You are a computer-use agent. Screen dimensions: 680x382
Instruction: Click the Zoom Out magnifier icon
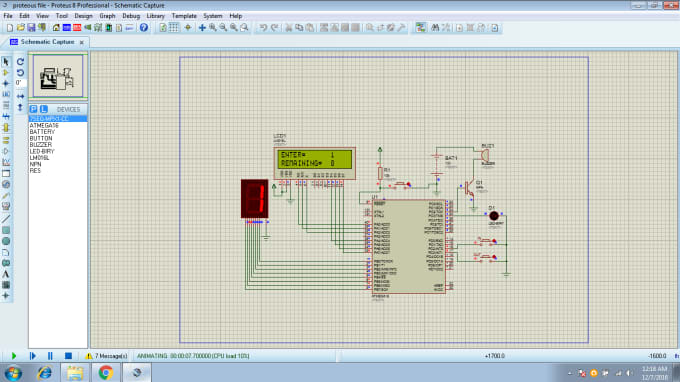[223, 28]
